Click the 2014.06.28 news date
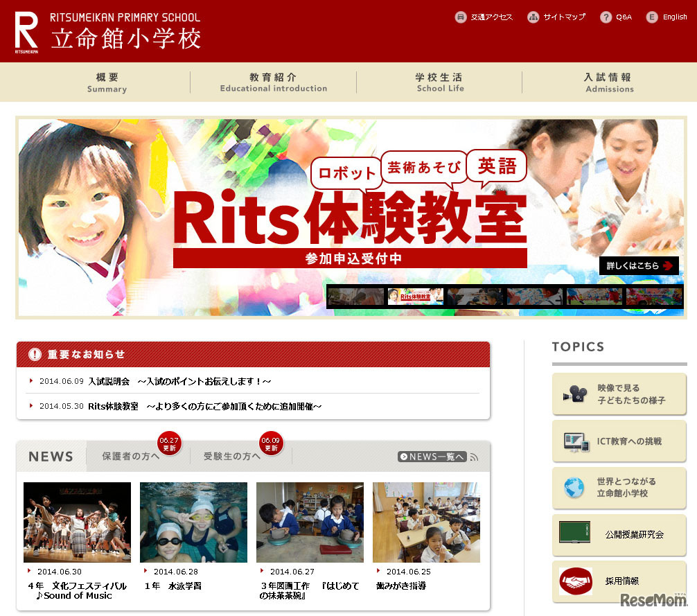 [176, 572]
